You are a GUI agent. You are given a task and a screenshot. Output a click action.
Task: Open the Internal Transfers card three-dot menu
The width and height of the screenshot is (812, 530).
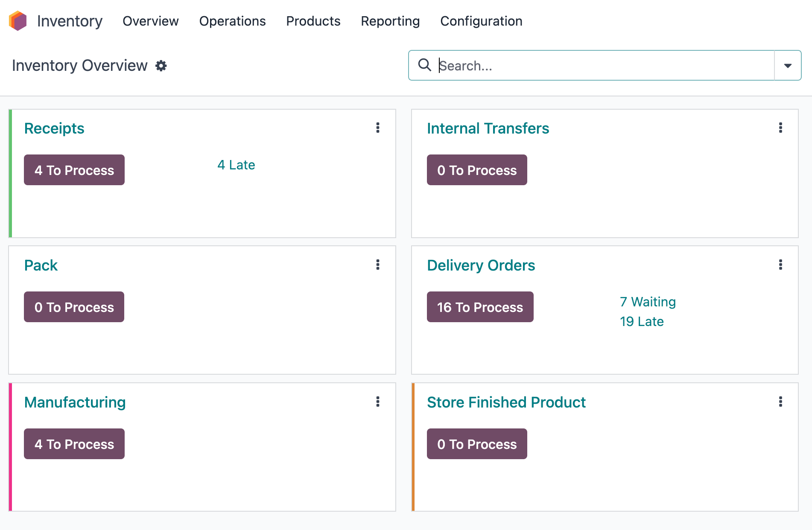pyautogui.click(x=780, y=128)
